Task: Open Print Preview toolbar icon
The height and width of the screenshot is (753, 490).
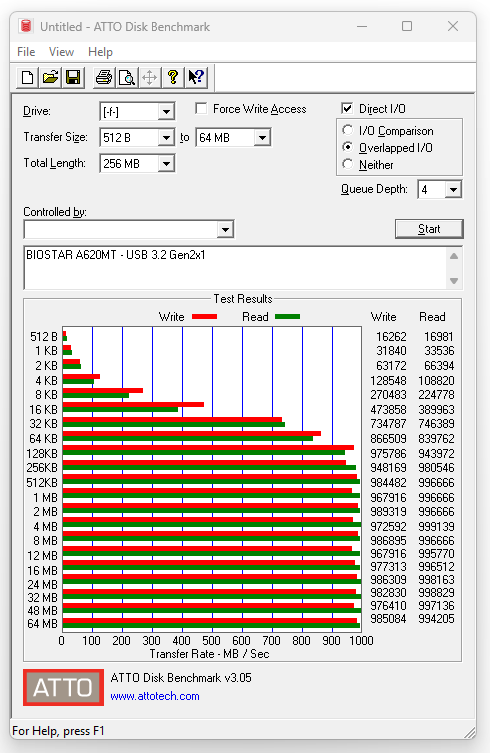Action: click(127, 77)
